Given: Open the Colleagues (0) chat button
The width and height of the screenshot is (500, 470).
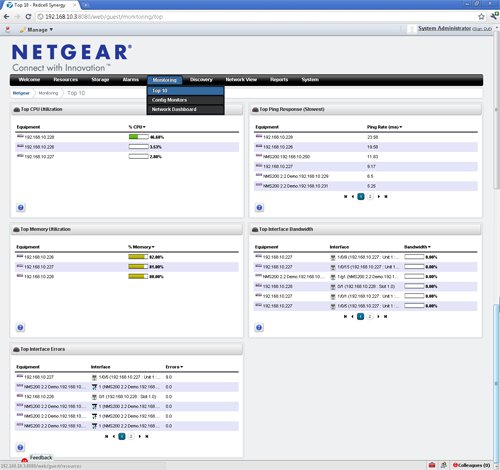Looking at the screenshot, I should pos(471,465).
